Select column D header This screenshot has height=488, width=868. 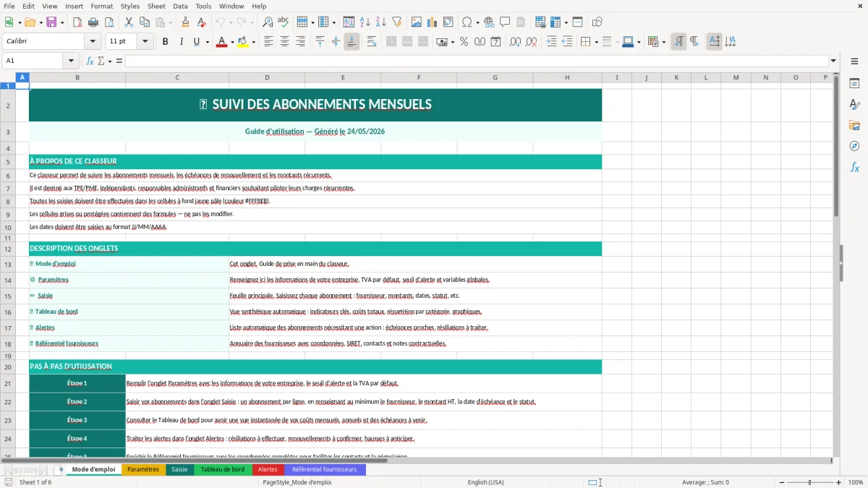pyautogui.click(x=267, y=77)
